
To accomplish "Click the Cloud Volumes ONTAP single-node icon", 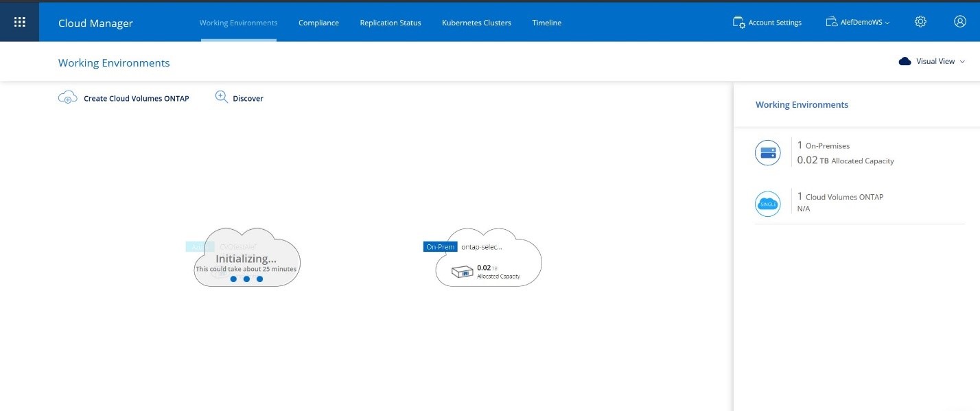I will [x=768, y=204].
